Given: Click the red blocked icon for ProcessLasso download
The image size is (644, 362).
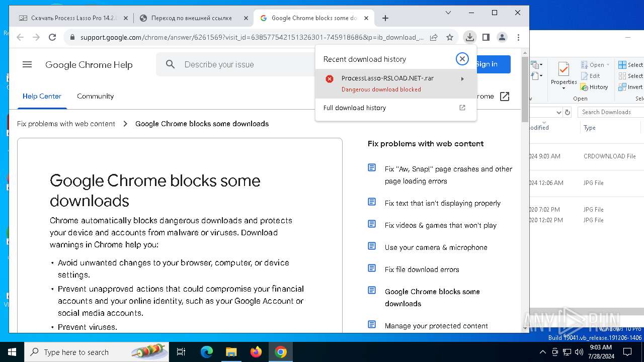Looking at the screenshot, I should [330, 79].
